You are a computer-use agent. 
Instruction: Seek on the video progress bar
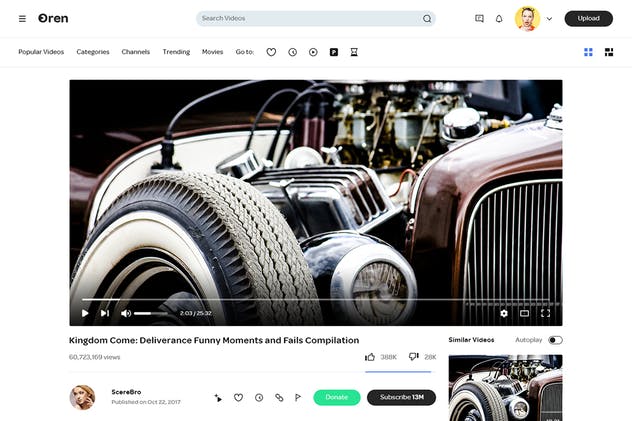[x=316, y=299]
